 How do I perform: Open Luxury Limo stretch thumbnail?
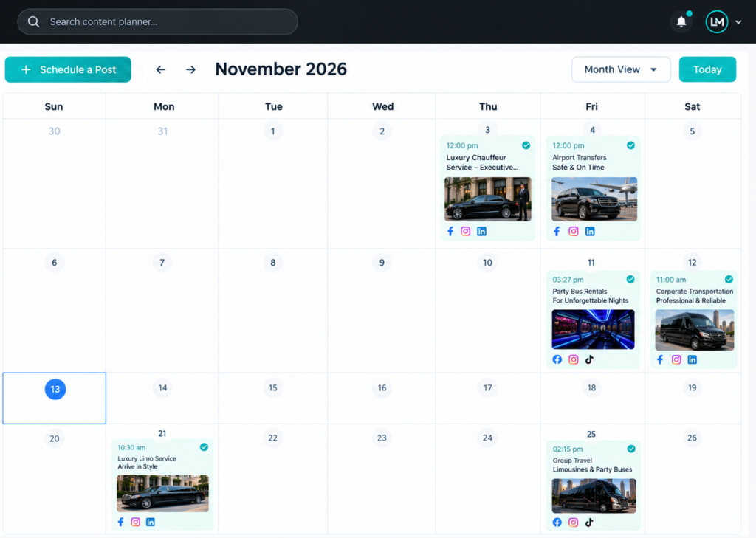click(x=162, y=493)
